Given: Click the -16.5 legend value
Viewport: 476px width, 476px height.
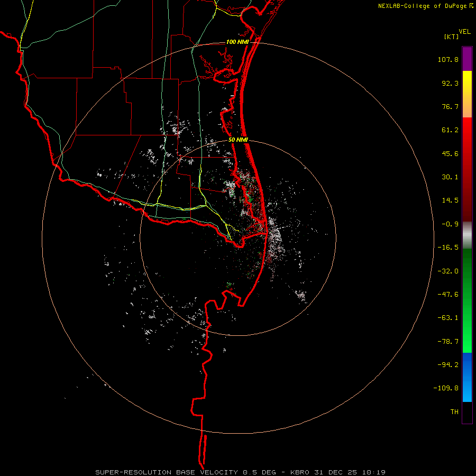Looking at the screenshot, I should pyautogui.click(x=448, y=248).
